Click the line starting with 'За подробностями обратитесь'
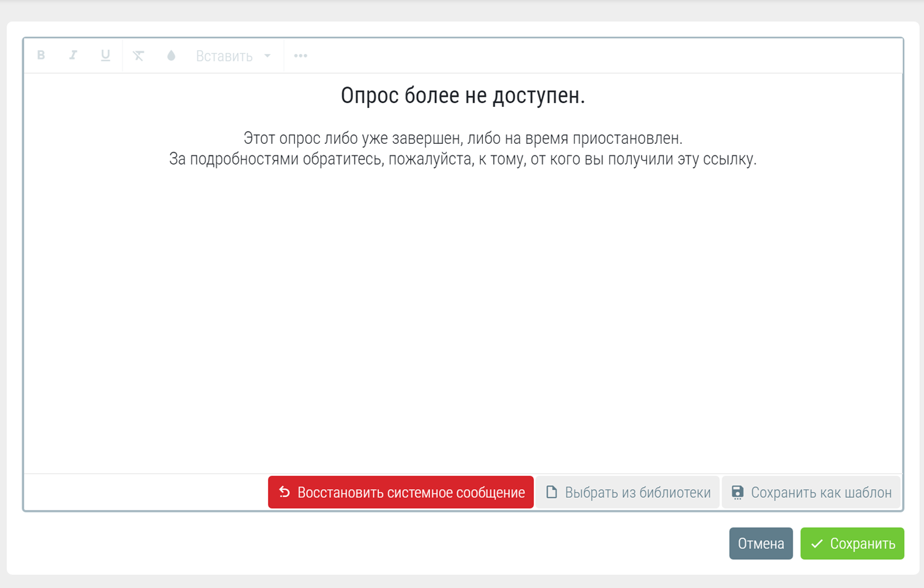The width and height of the screenshot is (924, 588). 463,159
